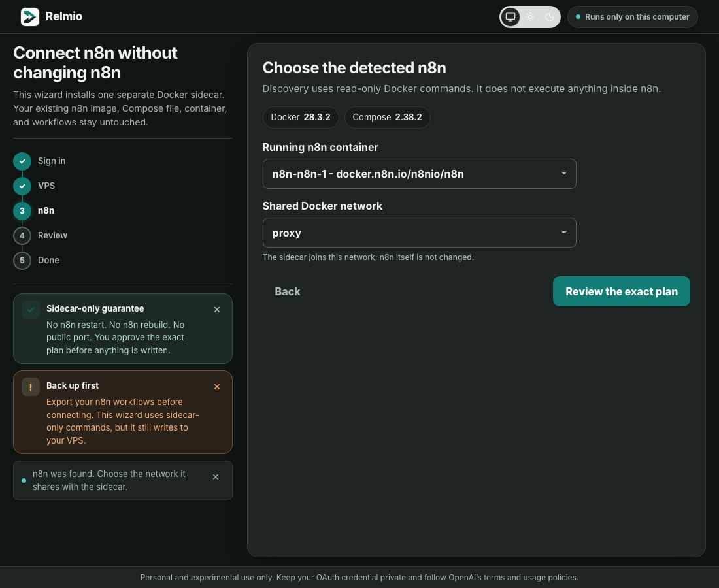This screenshot has width=719, height=588.
Task: Click the Shared Docker network label
Action: [322, 206]
